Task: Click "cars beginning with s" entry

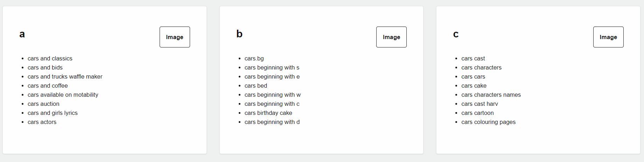Action: pos(272,68)
